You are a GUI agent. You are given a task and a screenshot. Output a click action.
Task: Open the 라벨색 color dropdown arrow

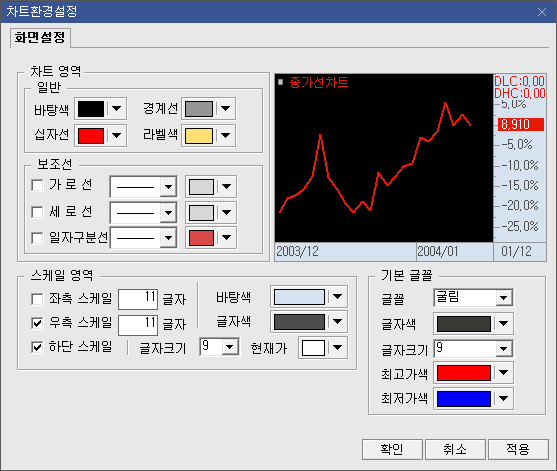coord(226,135)
